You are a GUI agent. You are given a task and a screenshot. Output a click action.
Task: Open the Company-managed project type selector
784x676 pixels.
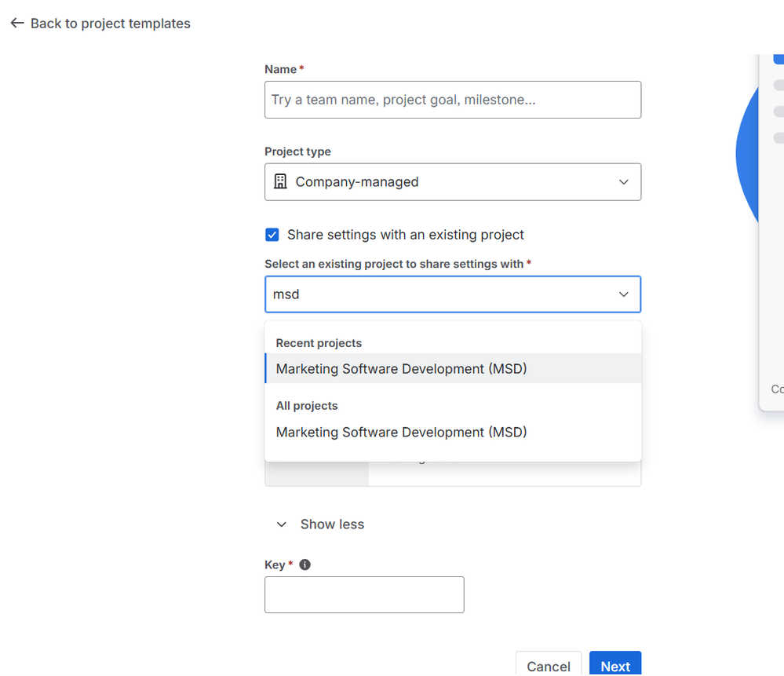(452, 182)
